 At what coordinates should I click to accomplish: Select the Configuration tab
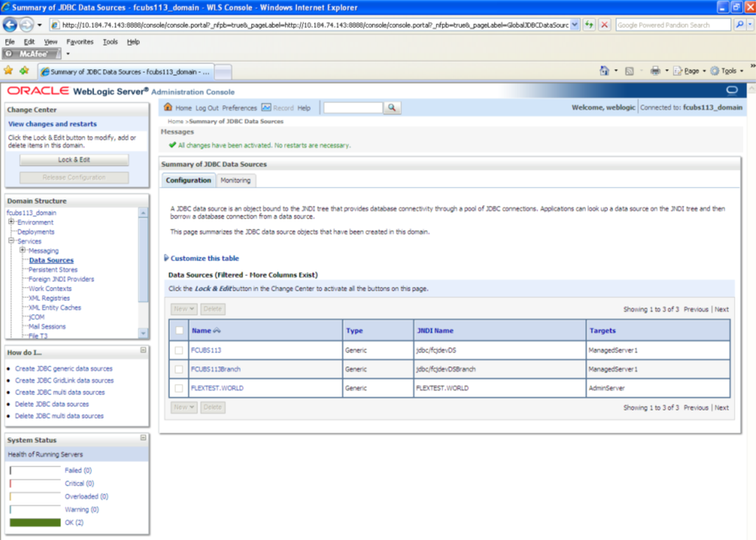pos(188,180)
